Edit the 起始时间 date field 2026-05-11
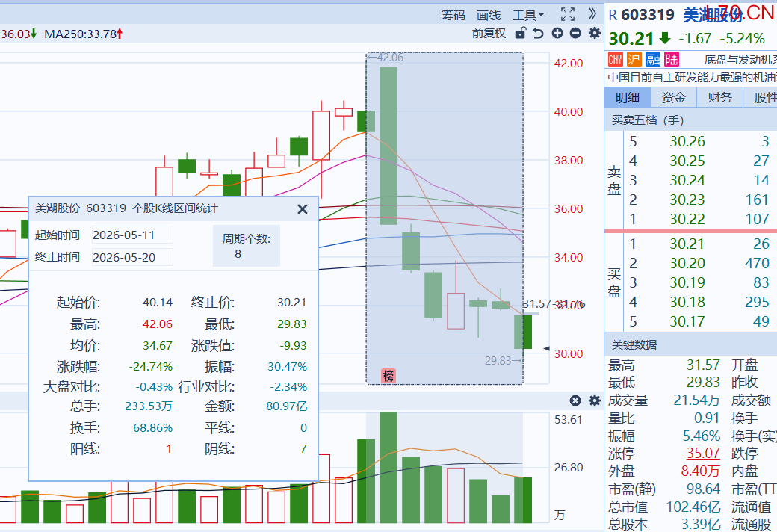The image size is (777, 532). click(132, 235)
